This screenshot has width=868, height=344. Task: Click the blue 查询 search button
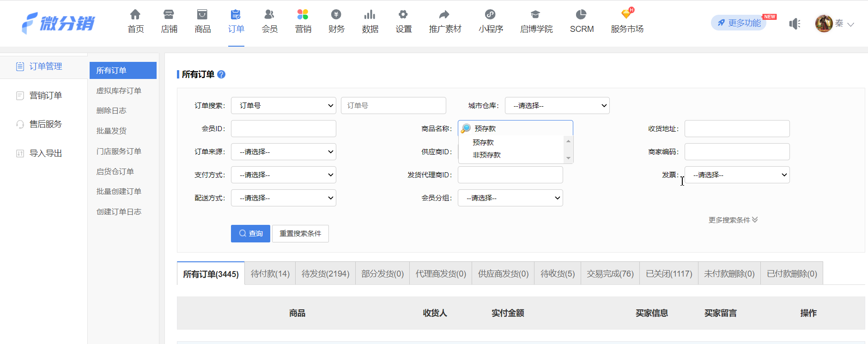tap(250, 234)
